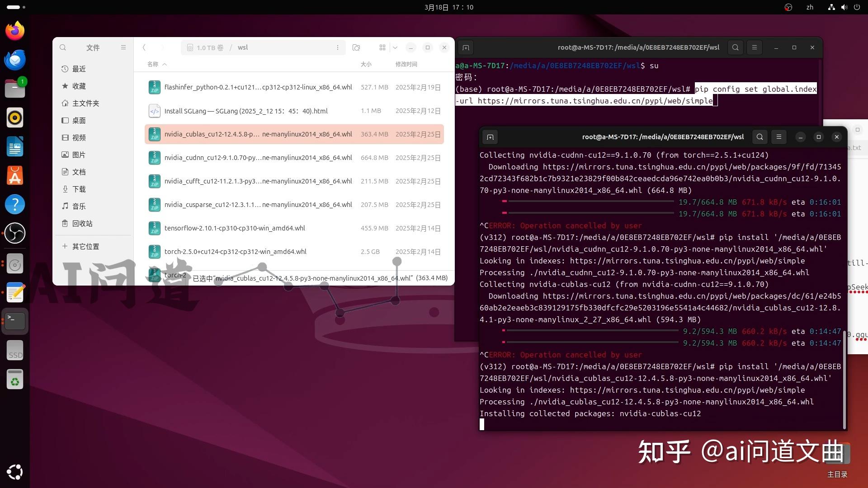Open OBS Studio from the dock
Viewport: 868px width, 488px height.
[15, 233]
